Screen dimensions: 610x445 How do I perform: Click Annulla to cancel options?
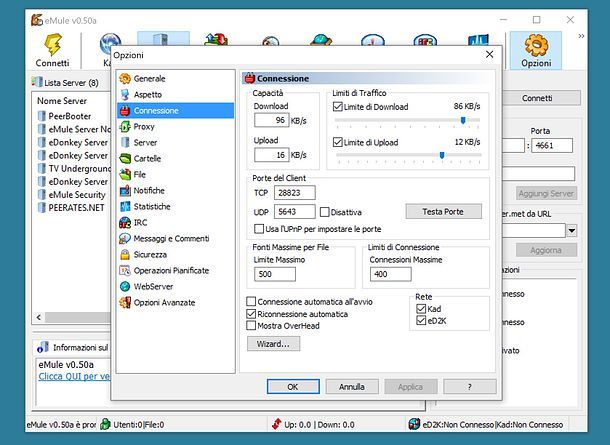tap(352, 387)
